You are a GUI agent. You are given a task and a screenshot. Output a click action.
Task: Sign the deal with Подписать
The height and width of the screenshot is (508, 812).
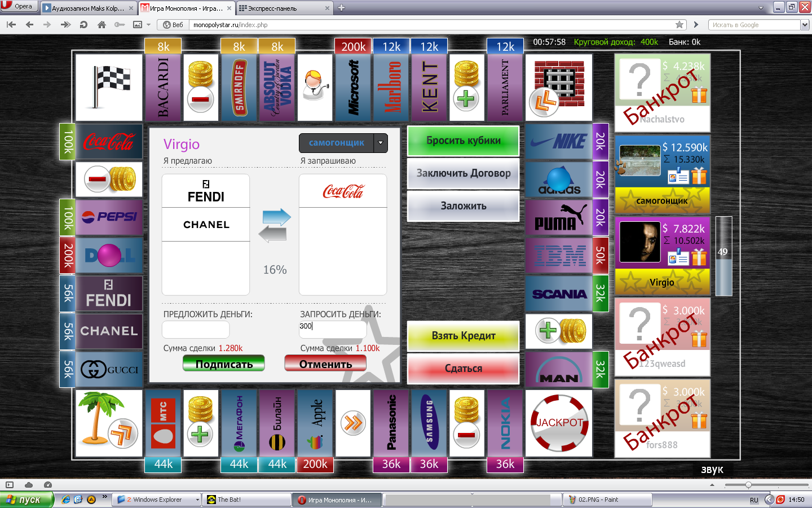224,364
